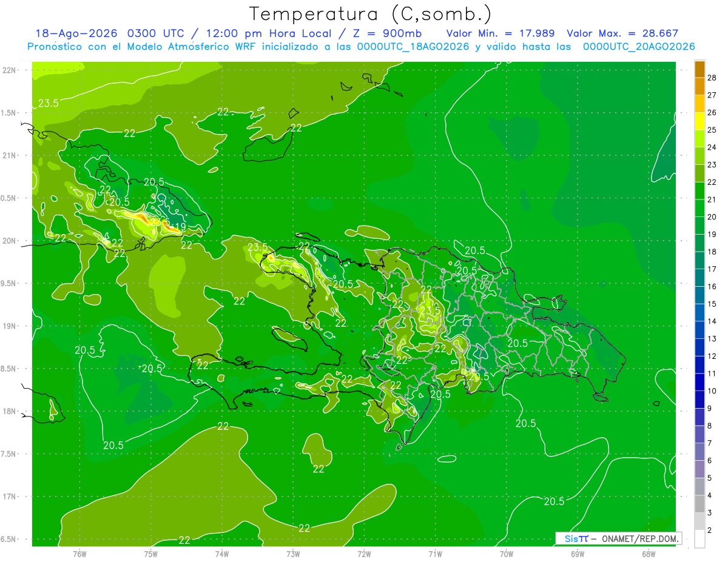
Task: Click the longitude axis label "68W"
Action: tap(649, 554)
